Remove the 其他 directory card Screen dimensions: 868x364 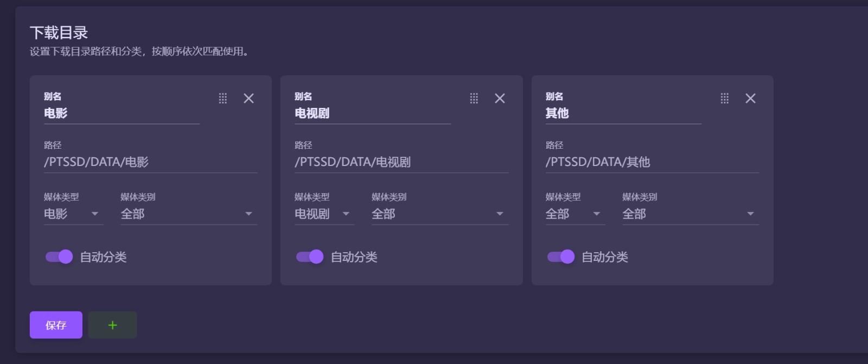pyautogui.click(x=750, y=98)
